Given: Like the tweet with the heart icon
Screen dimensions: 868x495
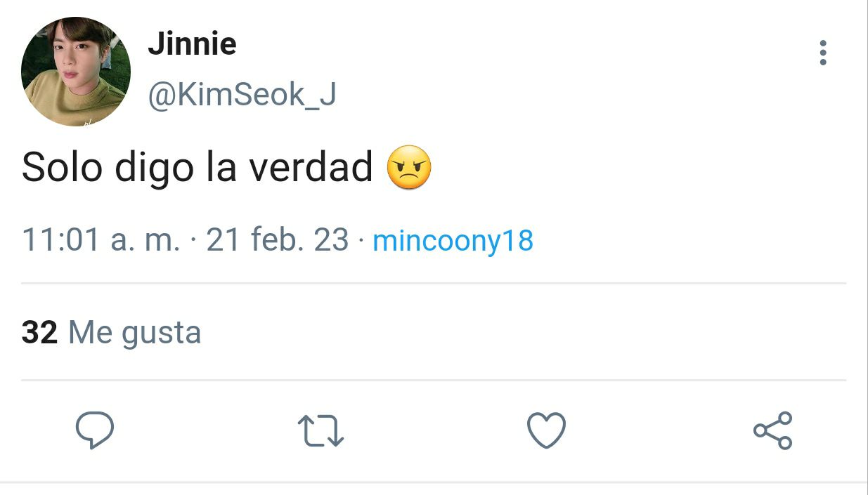Looking at the screenshot, I should click(x=546, y=430).
